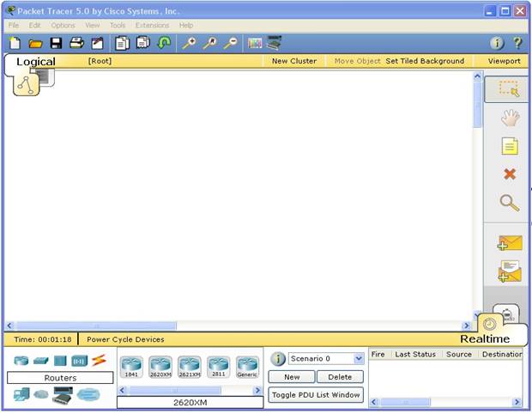The height and width of the screenshot is (414, 532).
Task: Create a new file with toolbar icon
Action: (x=15, y=43)
